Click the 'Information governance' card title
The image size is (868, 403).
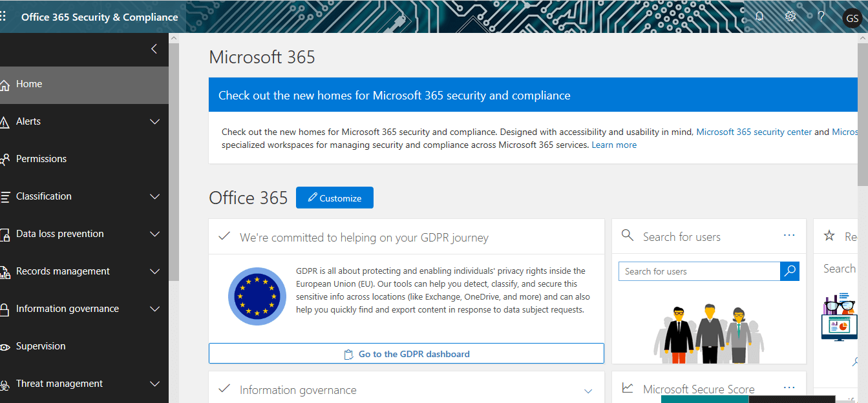(298, 390)
